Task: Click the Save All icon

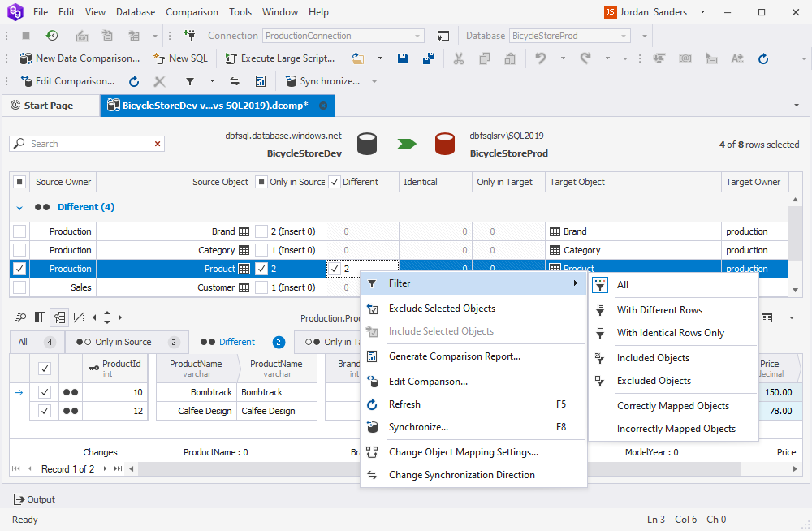Action: tap(428, 58)
